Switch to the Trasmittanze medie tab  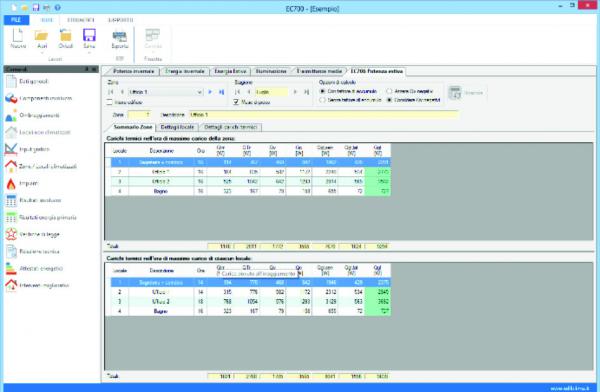pos(319,71)
